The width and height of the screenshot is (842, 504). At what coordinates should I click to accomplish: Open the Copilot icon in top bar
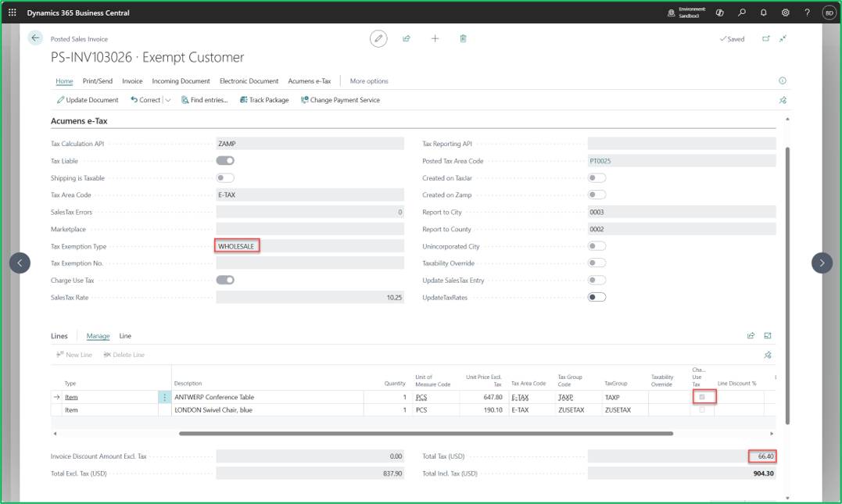(x=719, y=13)
